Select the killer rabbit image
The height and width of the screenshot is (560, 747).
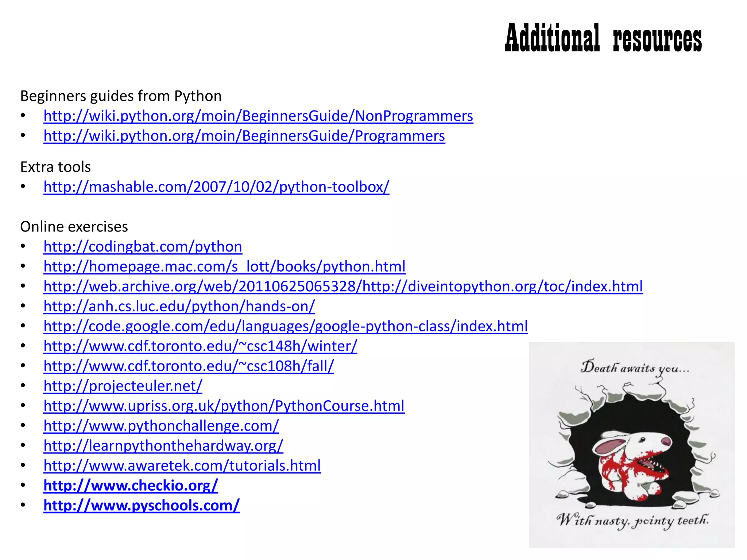[631, 445]
